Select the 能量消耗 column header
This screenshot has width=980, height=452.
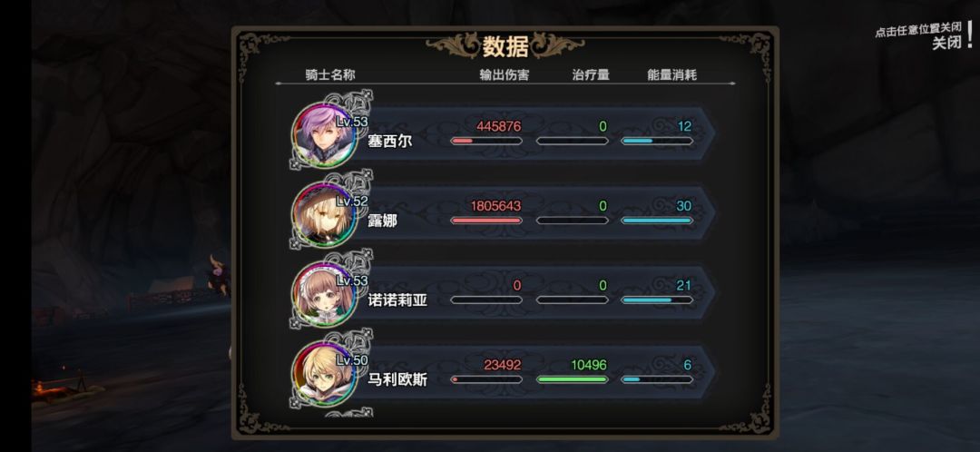[671, 75]
